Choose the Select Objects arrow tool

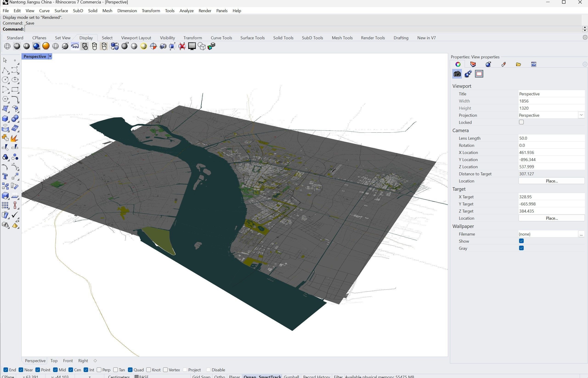5,60
